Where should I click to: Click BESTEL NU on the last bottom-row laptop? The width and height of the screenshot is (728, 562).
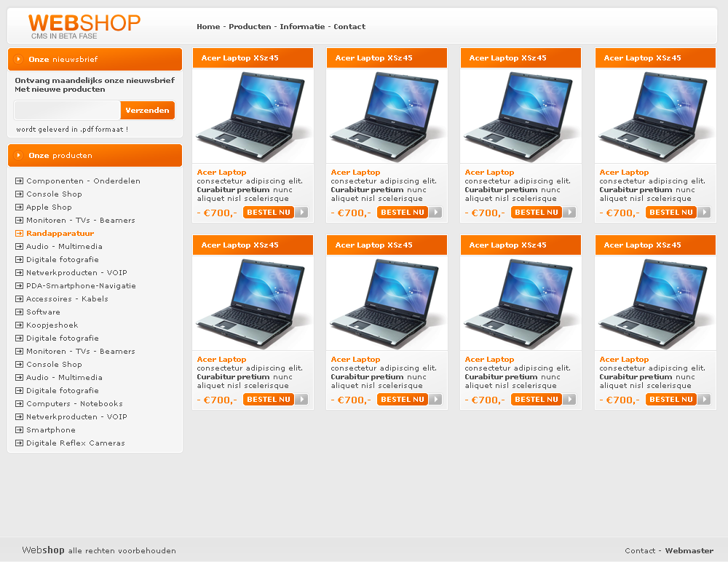tap(671, 400)
